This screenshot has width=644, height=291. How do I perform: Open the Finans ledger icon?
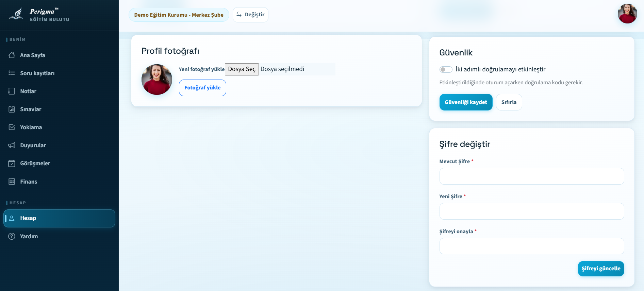pyautogui.click(x=12, y=182)
